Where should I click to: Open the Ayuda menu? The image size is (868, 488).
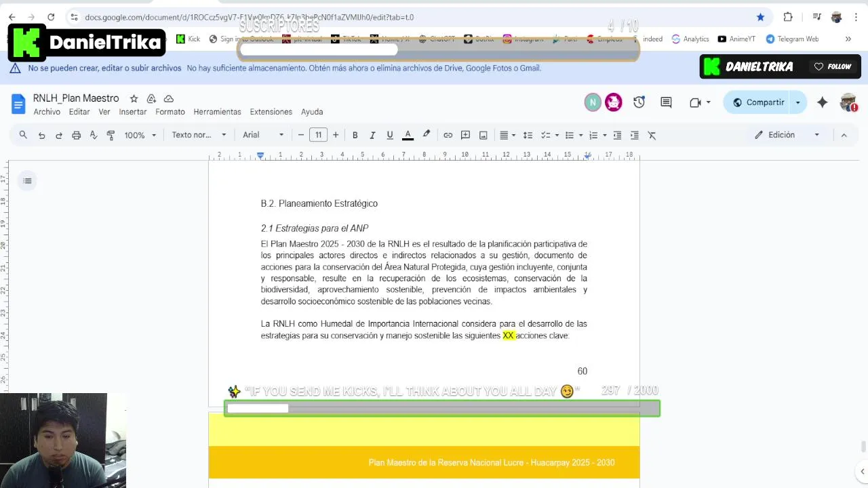pyautogui.click(x=312, y=112)
